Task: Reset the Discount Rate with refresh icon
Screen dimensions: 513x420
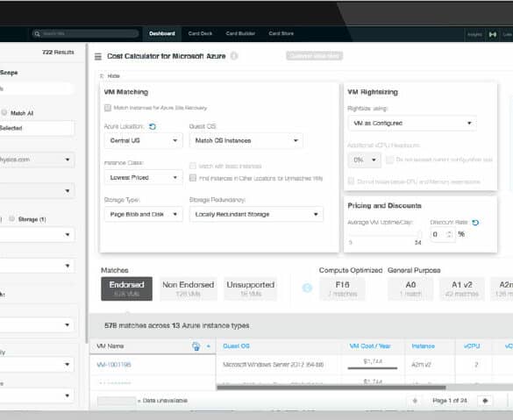Action: (475, 223)
